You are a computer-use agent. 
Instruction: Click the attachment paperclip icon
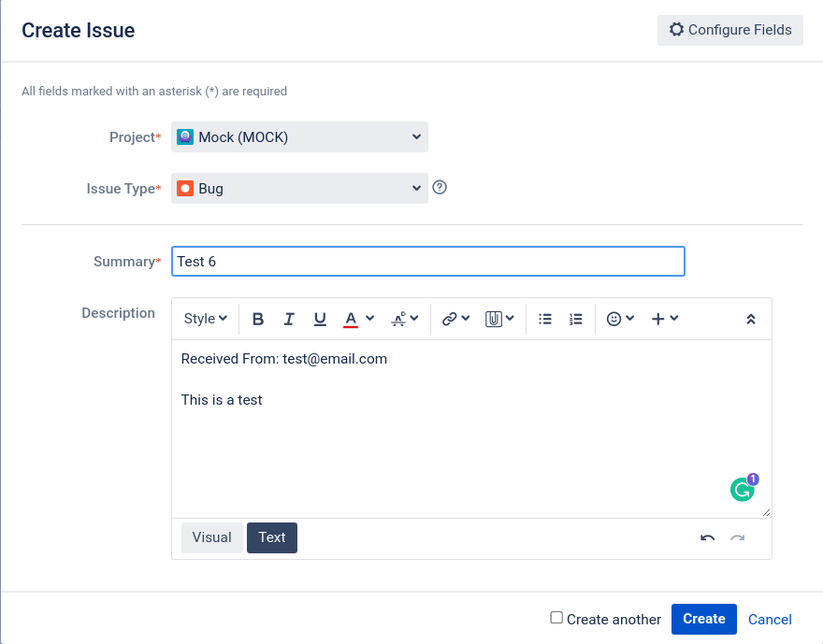click(x=494, y=319)
